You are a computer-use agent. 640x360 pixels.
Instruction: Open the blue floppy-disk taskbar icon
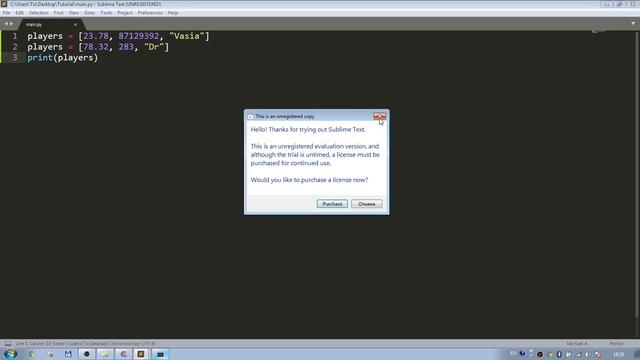point(68,354)
